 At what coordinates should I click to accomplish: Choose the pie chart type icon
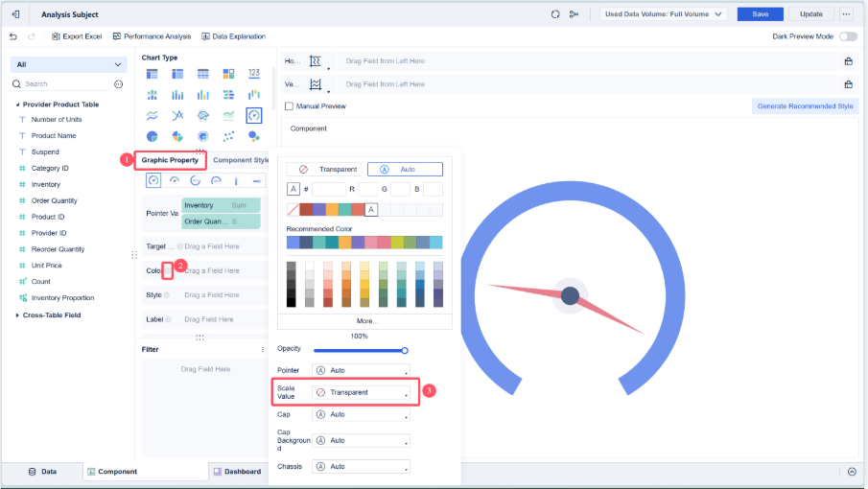[152, 136]
